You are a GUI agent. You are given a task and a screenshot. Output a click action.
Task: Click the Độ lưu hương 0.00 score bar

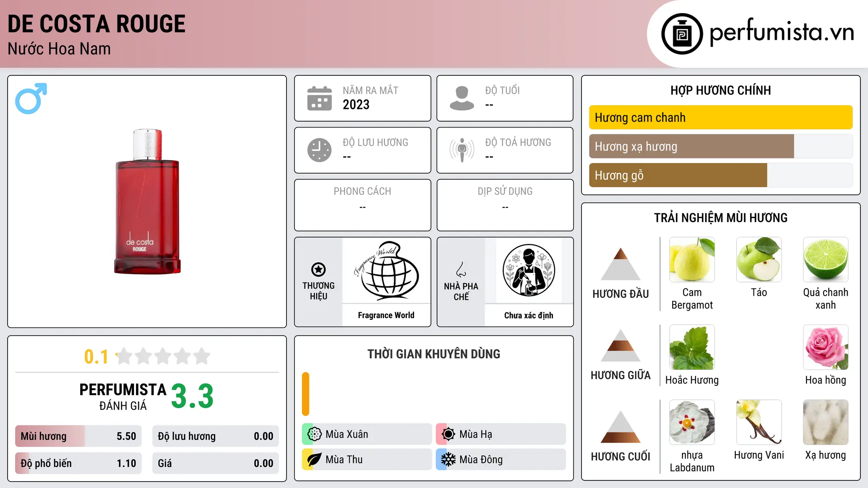(x=215, y=436)
